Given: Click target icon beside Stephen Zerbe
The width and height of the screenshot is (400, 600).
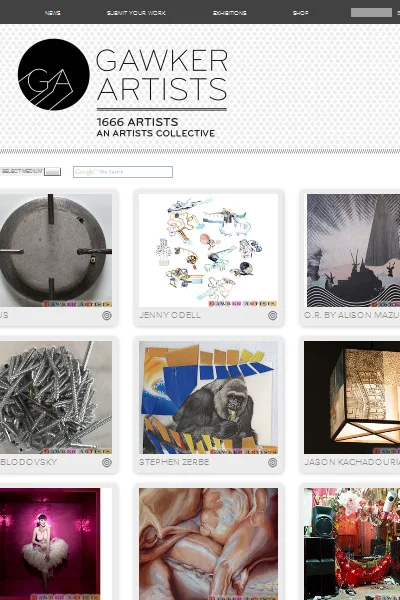Looking at the screenshot, I should coord(273,463).
